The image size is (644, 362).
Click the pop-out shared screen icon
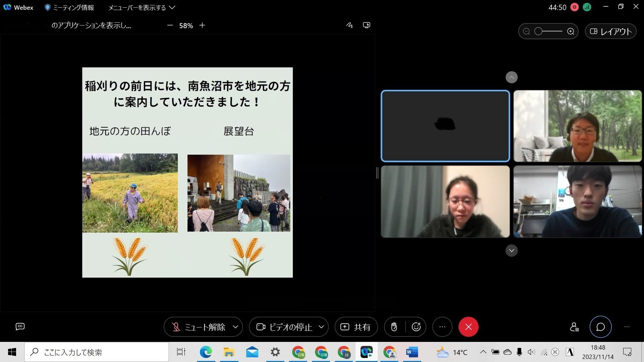[367, 25]
